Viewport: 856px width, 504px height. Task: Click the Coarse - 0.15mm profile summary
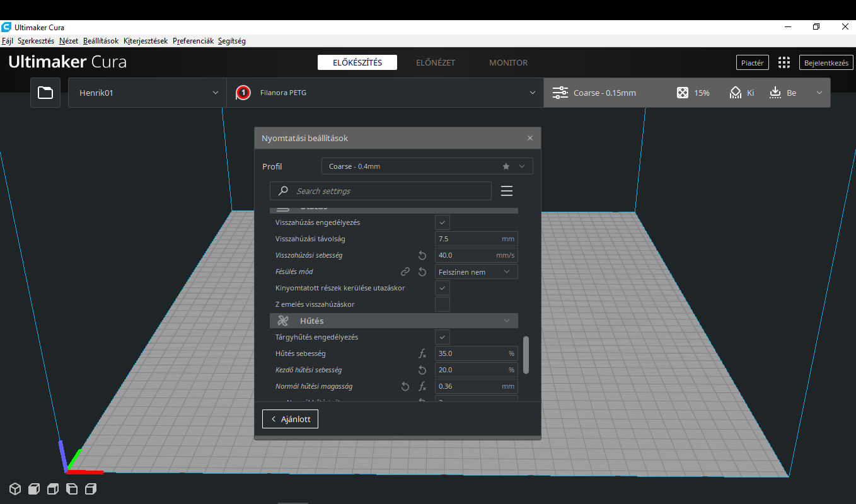(x=604, y=93)
